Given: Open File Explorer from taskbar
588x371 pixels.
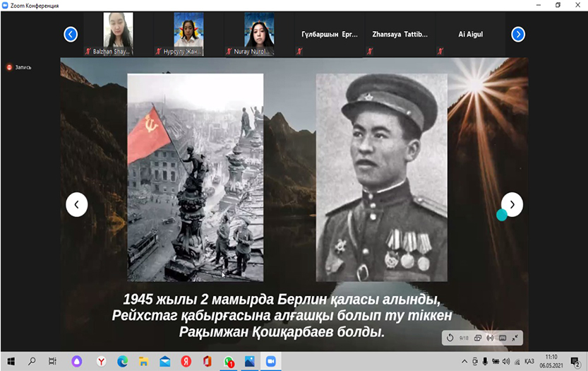Looking at the screenshot, I should tap(143, 361).
